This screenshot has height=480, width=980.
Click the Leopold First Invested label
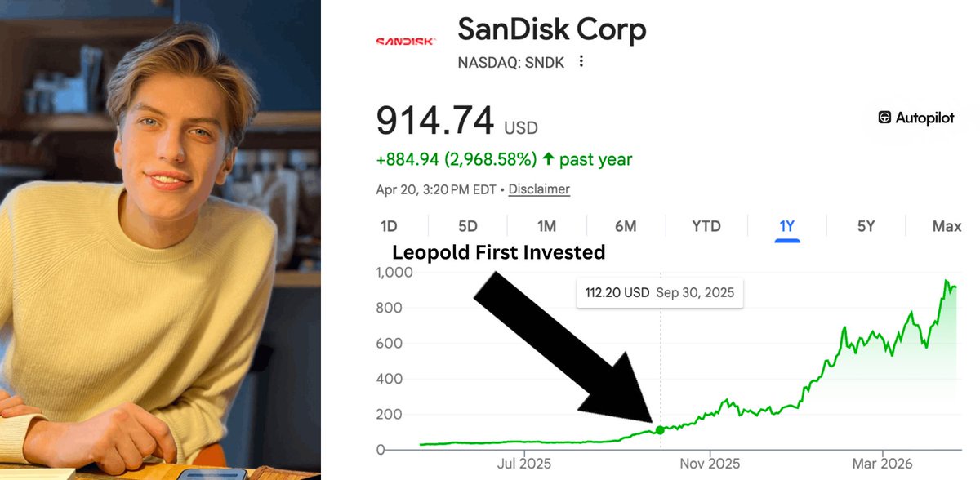499,253
